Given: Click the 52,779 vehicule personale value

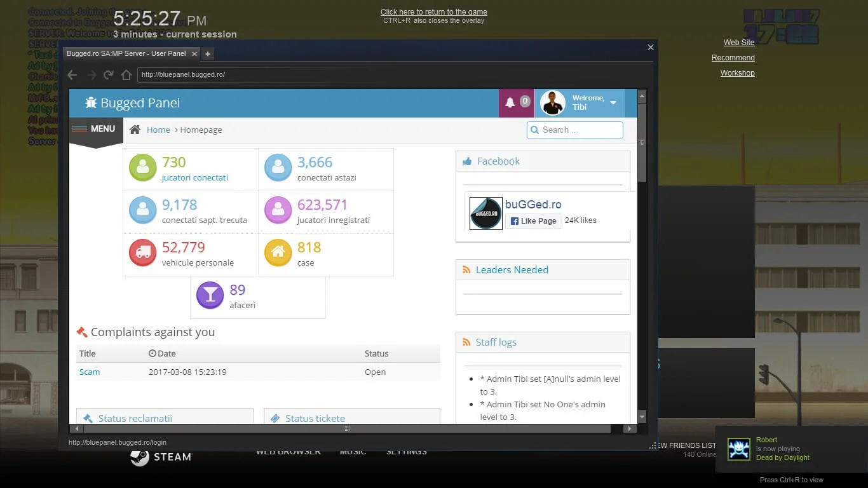Looking at the screenshot, I should (x=184, y=247).
